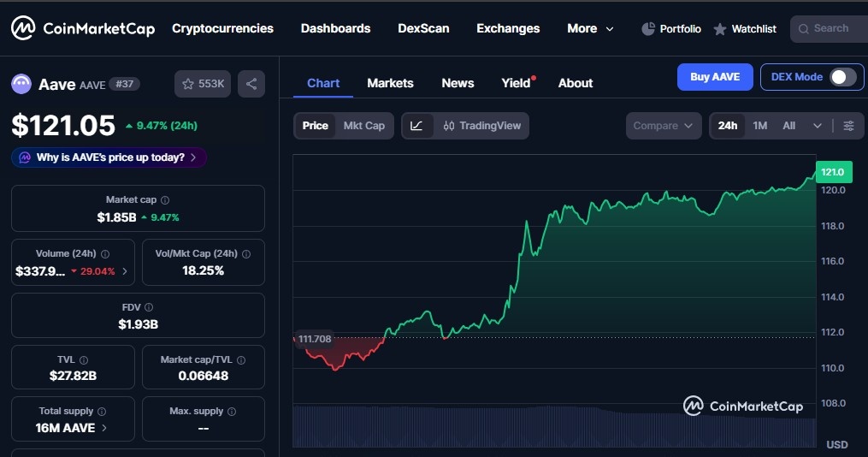Click the CoinMarketCap logo

click(x=83, y=28)
